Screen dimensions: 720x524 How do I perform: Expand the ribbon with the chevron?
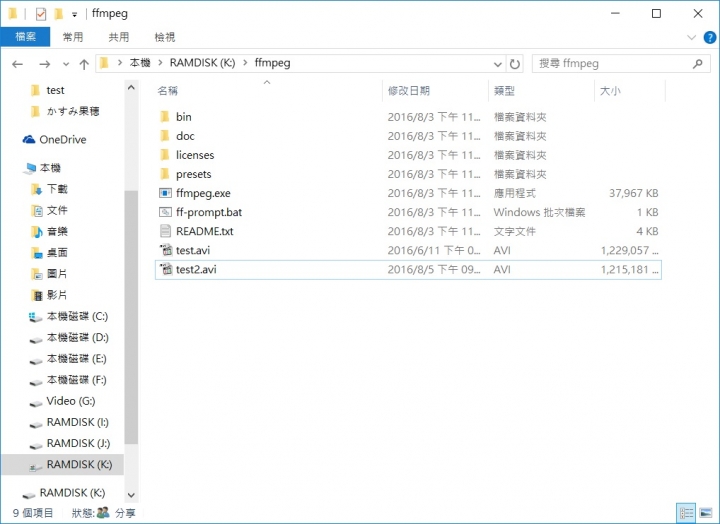click(x=692, y=37)
